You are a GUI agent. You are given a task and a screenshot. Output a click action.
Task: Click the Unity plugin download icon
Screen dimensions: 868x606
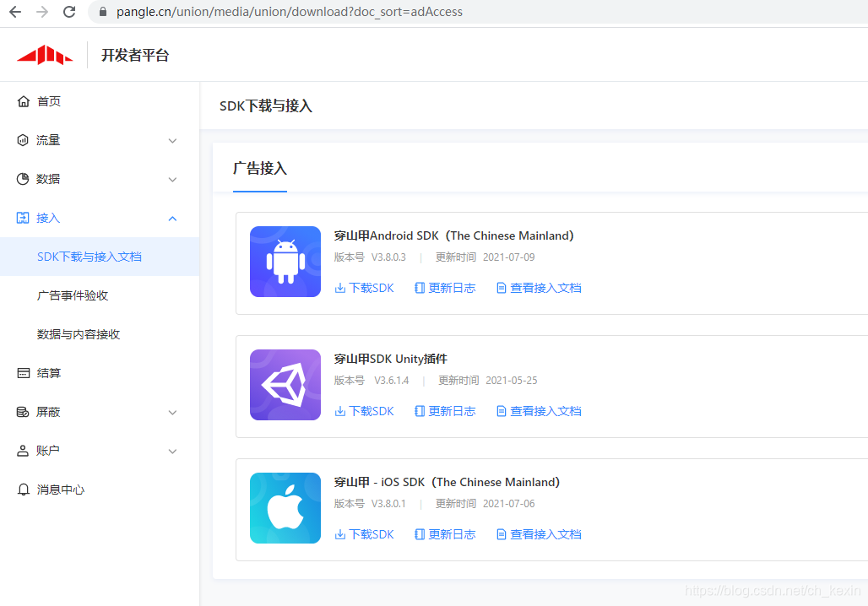click(x=340, y=411)
